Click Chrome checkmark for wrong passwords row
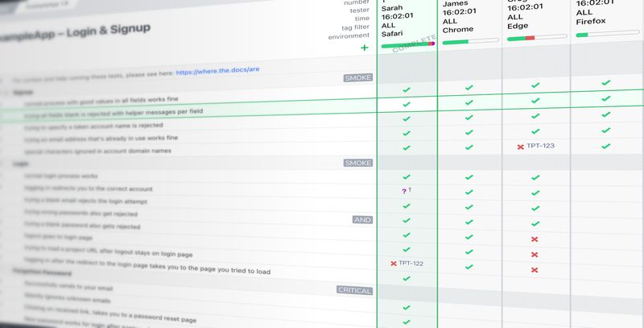 click(x=469, y=222)
